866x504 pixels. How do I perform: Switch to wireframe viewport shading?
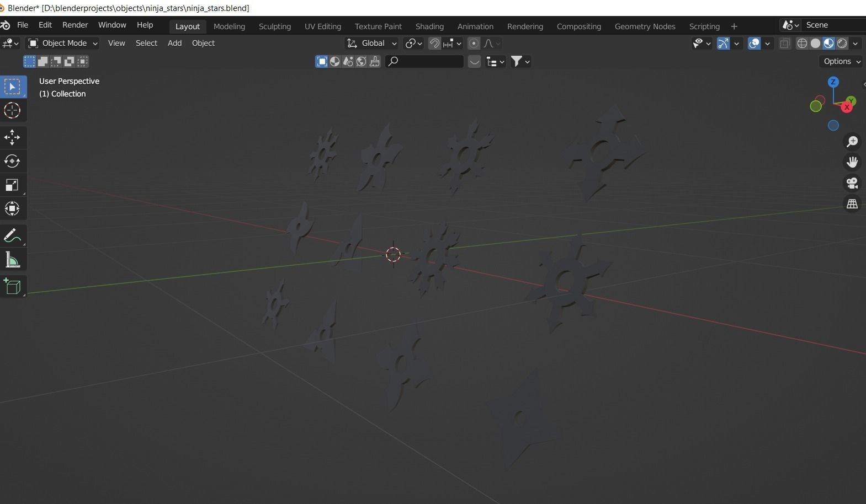click(803, 43)
